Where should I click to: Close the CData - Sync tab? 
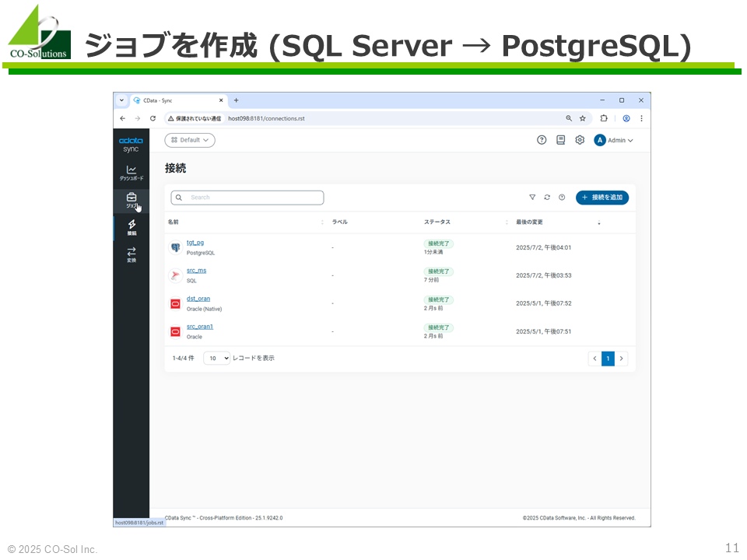221,100
